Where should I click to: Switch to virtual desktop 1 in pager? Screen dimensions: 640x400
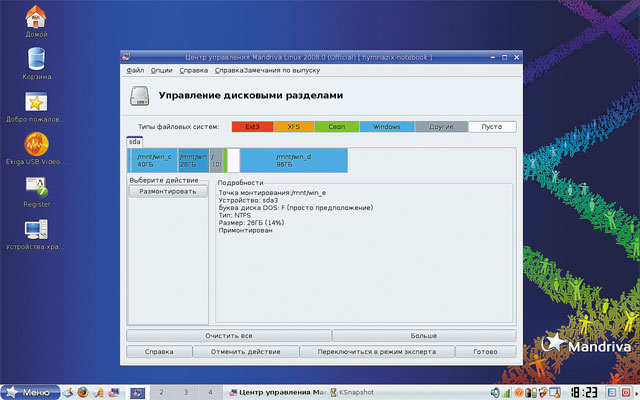[x=138, y=393]
